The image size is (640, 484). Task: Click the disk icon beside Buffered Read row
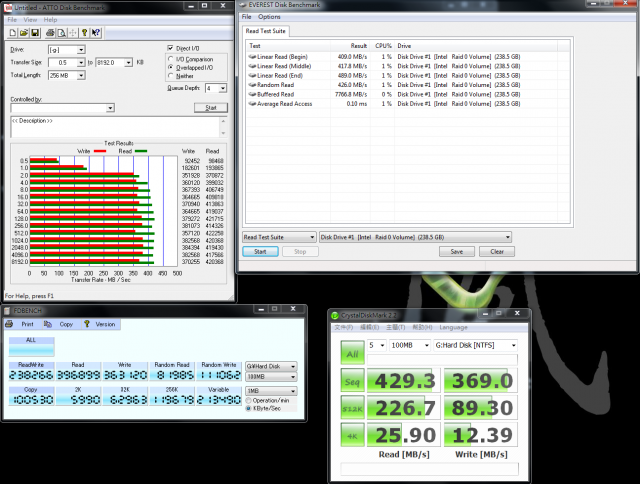pos(252,94)
